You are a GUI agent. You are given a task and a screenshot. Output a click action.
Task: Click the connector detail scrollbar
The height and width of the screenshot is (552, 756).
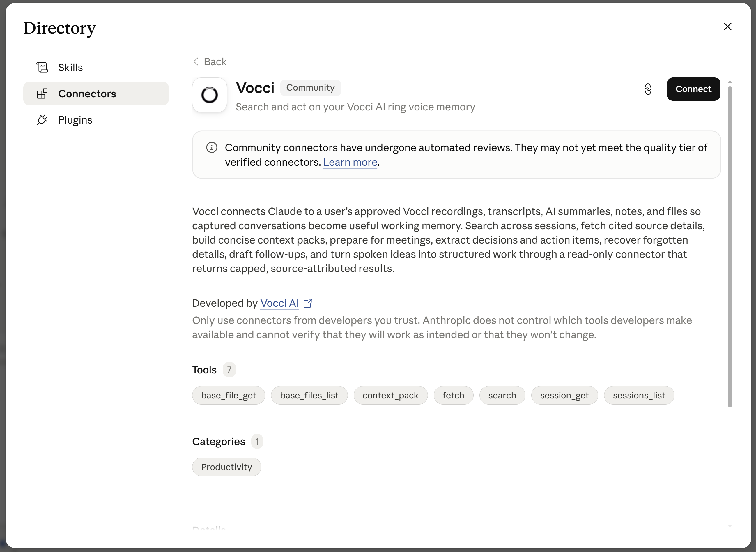click(x=730, y=247)
